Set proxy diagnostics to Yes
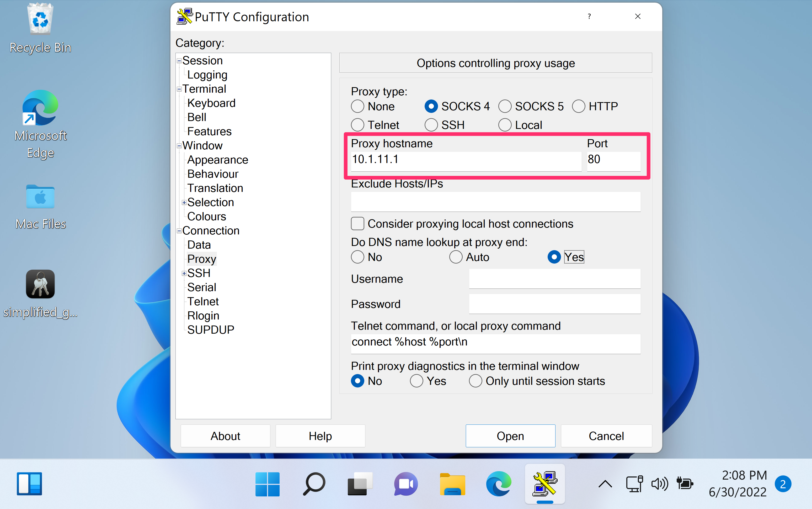812x509 pixels. pyautogui.click(x=416, y=381)
